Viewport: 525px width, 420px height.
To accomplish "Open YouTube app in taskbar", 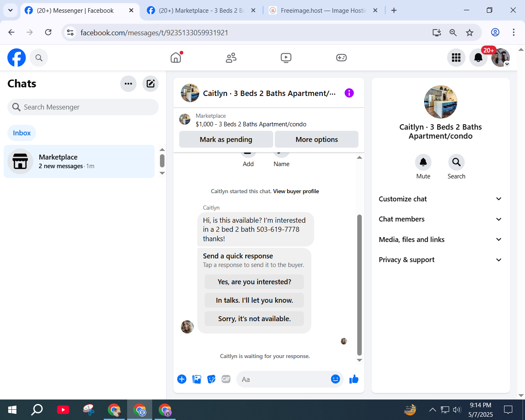I will [x=63, y=409].
